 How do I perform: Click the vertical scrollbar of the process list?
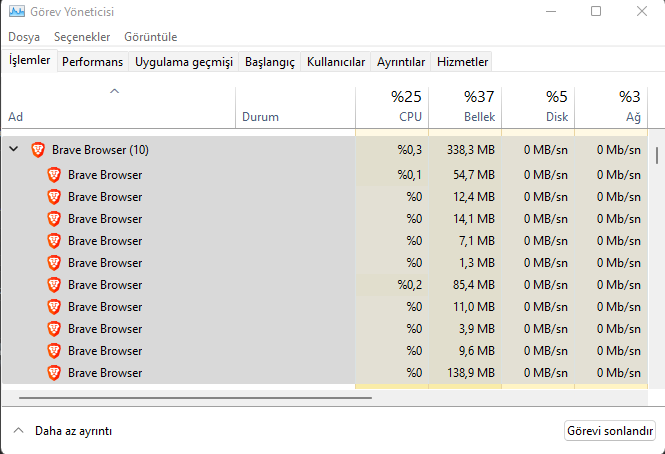coord(656,156)
